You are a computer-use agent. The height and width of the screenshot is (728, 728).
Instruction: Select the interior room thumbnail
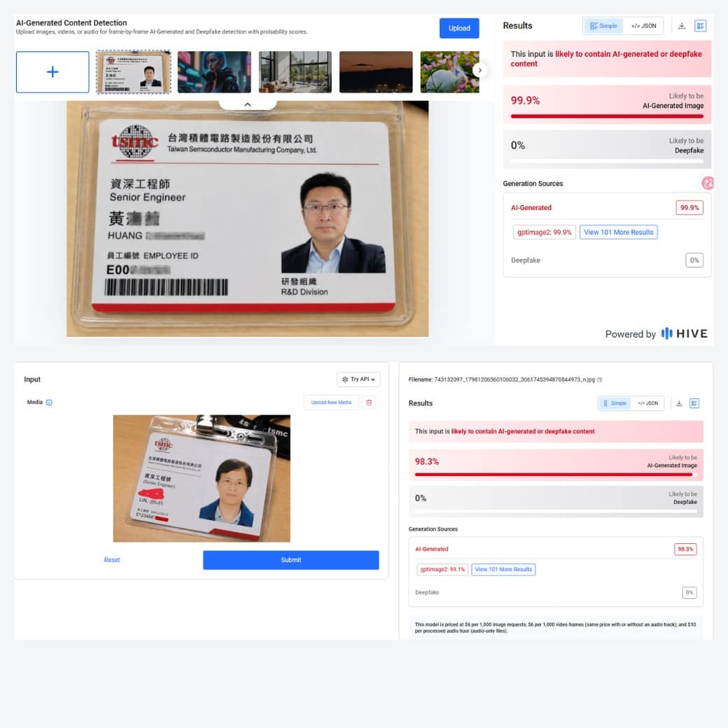tap(295, 72)
